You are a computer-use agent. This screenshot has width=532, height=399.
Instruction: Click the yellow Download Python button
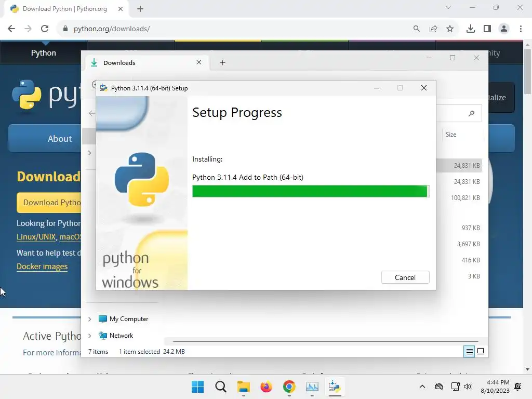tap(49, 203)
